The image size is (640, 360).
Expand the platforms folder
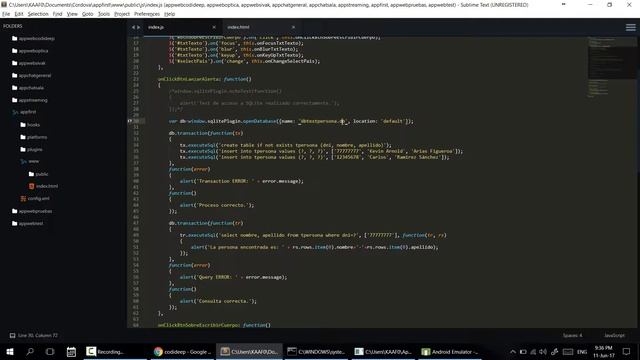(x=34, y=137)
